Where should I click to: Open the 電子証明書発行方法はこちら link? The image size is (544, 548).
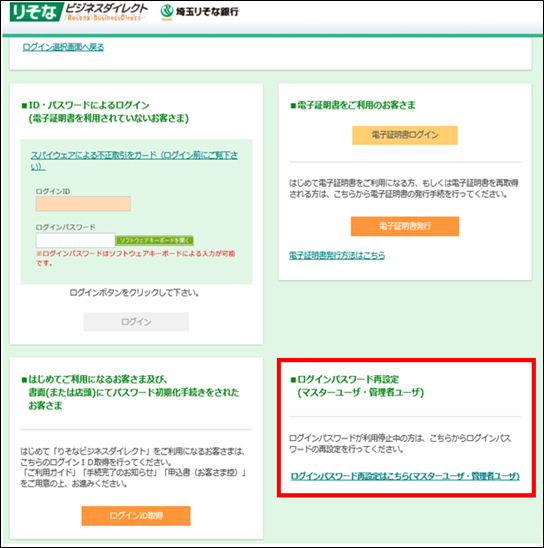tap(337, 255)
